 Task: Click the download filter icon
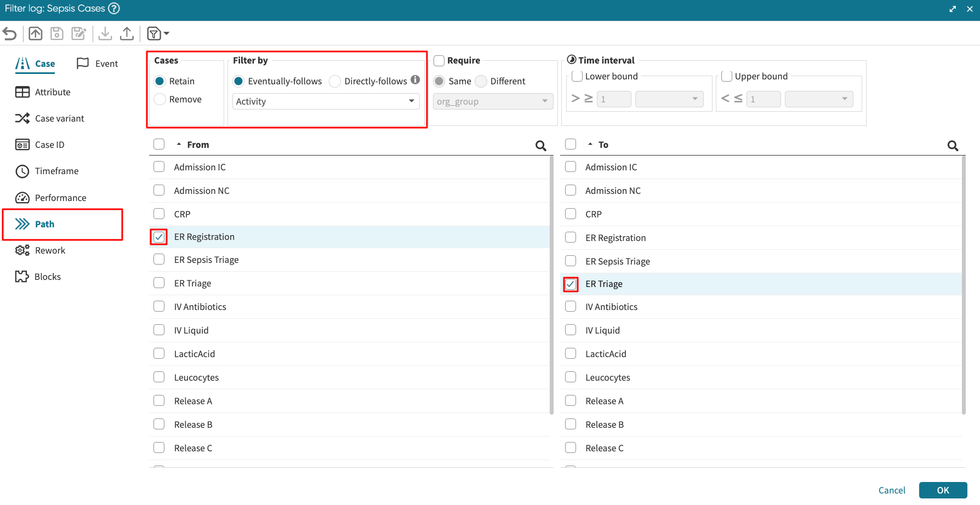tap(105, 34)
